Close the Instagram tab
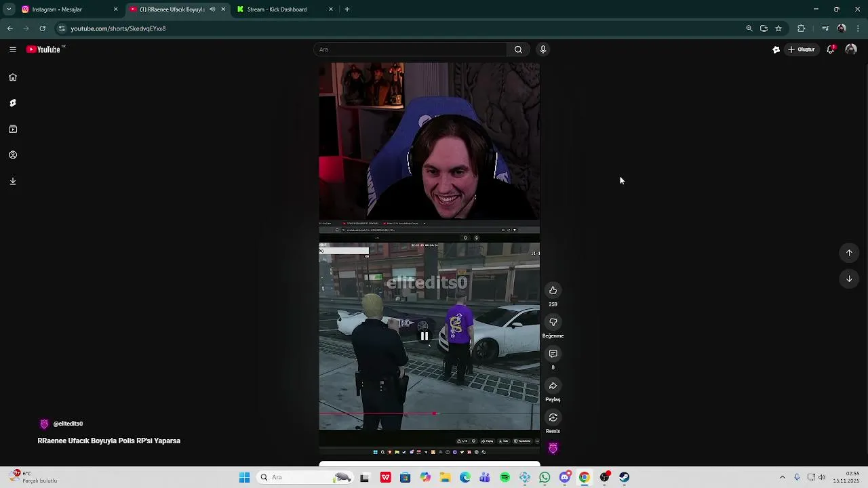868x488 pixels. click(x=115, y=9)
